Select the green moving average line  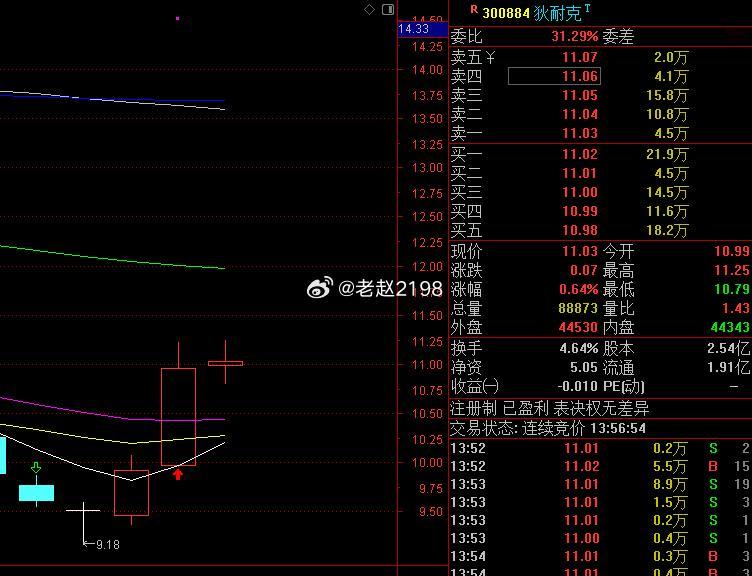[x=113, y=258]
